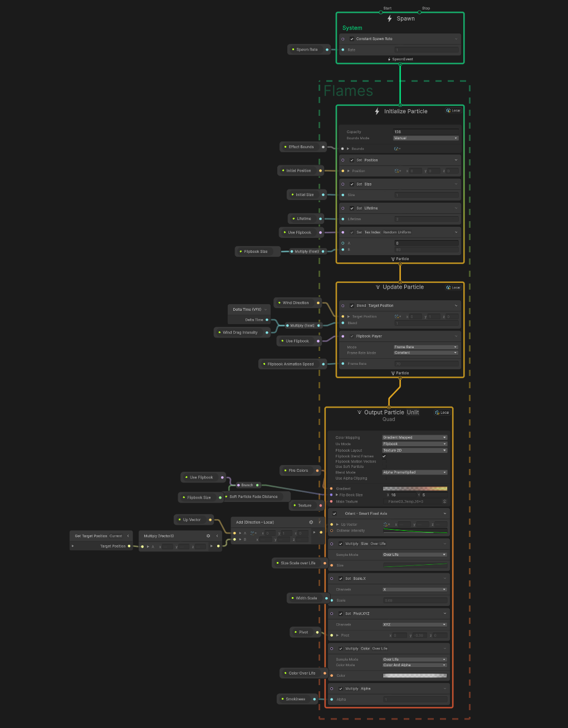Open the gear settings on the Multiply (Vector3) node
Image resolution: width=568 pixels, height=728 pixels.
pyautogui.click(x=208, y=535)
